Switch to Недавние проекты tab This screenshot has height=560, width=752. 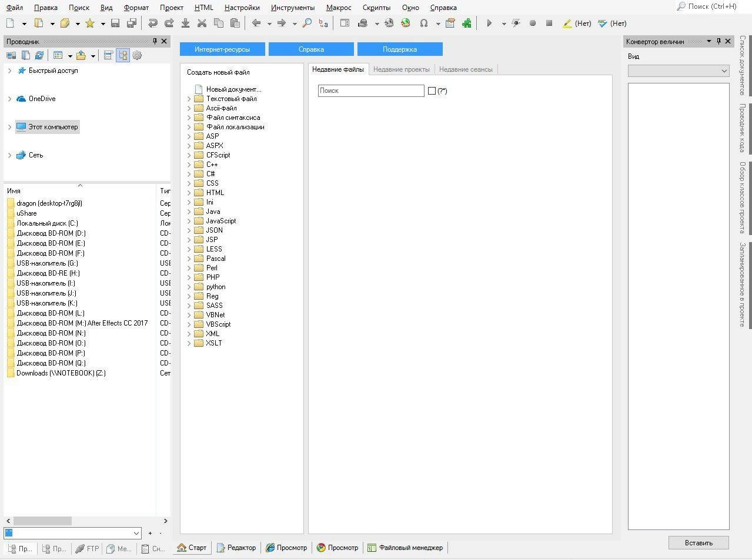click(402, 69)
